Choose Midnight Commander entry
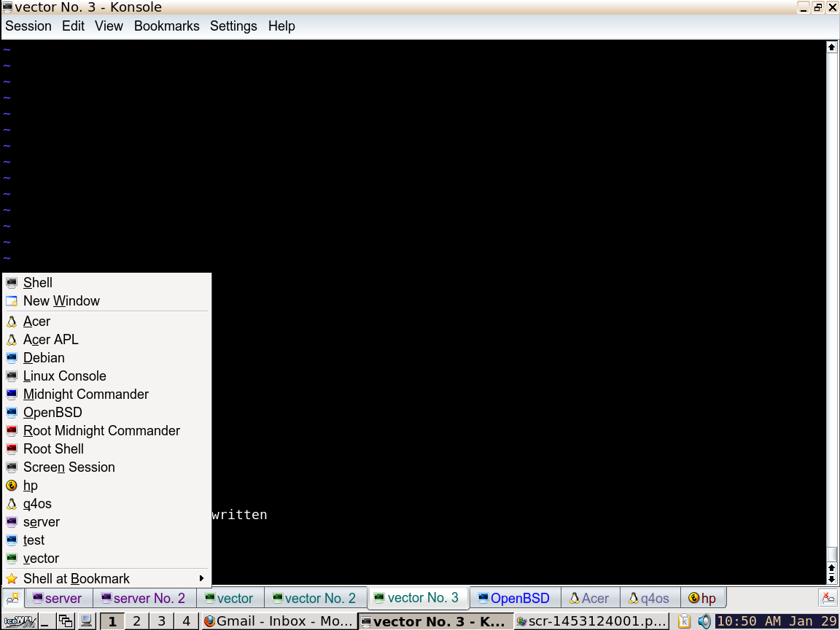Screen dimensions: 840x630 pyautogui.click(x=107, y=394)
